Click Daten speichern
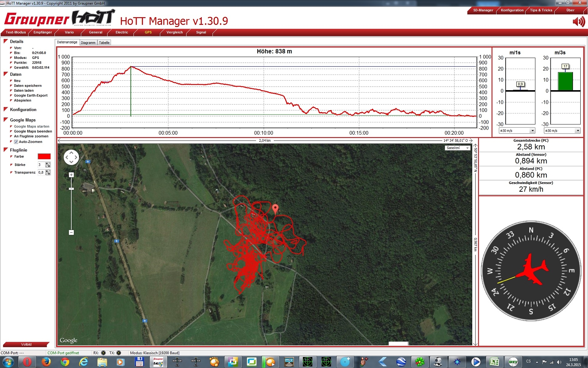The width and height of the screenshot is (588, 368). point(28,86)
